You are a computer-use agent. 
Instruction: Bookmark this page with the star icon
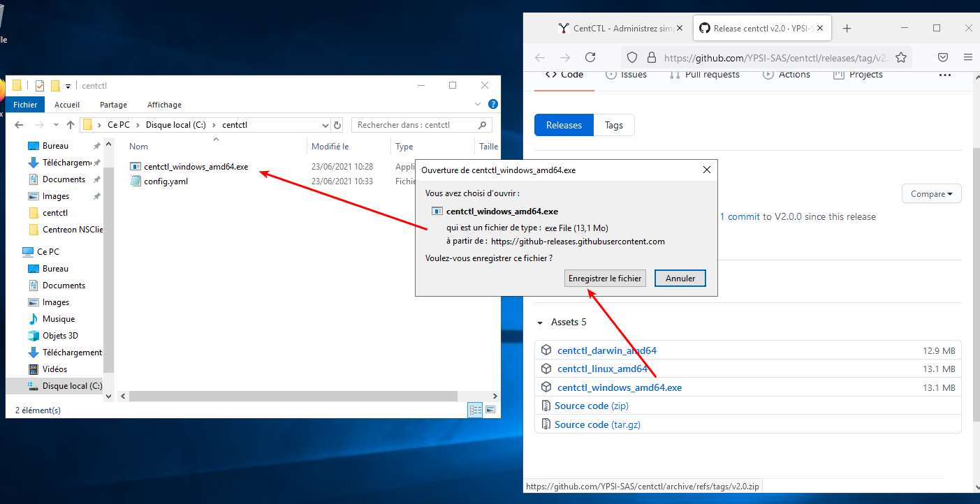coord(901,57)
